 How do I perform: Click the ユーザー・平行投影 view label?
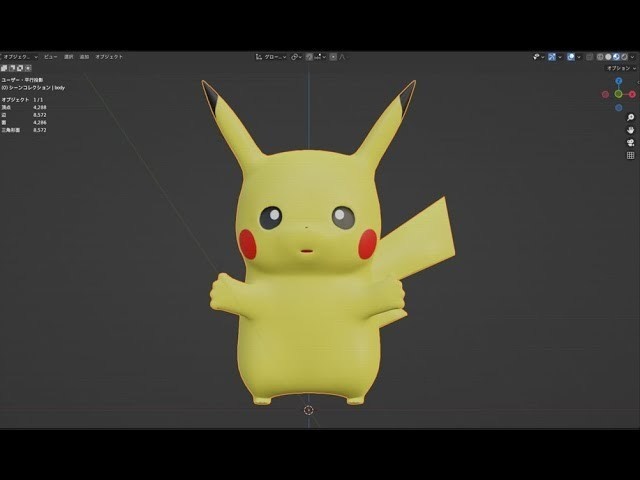tap(22, 80)
